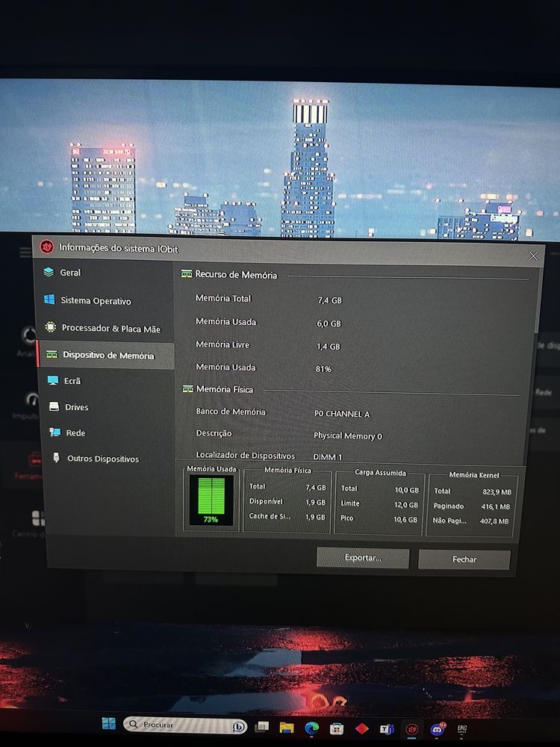This screenshot has width=560, height=747.
Task: Close the IObit information window
Action: (x=533, y=256)
